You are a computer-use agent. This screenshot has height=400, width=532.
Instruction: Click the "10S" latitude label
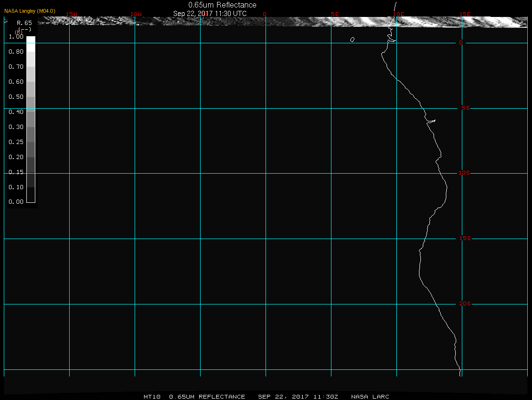464,173
